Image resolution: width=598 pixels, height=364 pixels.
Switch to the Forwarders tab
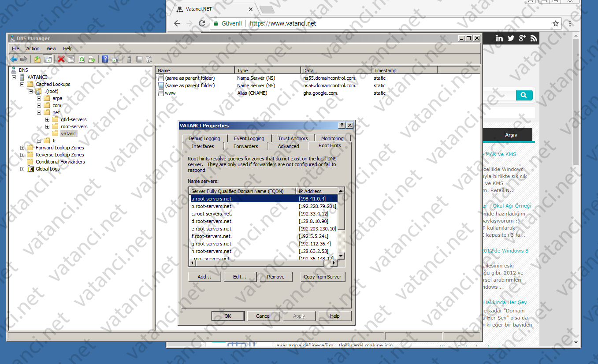click(245, 146)
